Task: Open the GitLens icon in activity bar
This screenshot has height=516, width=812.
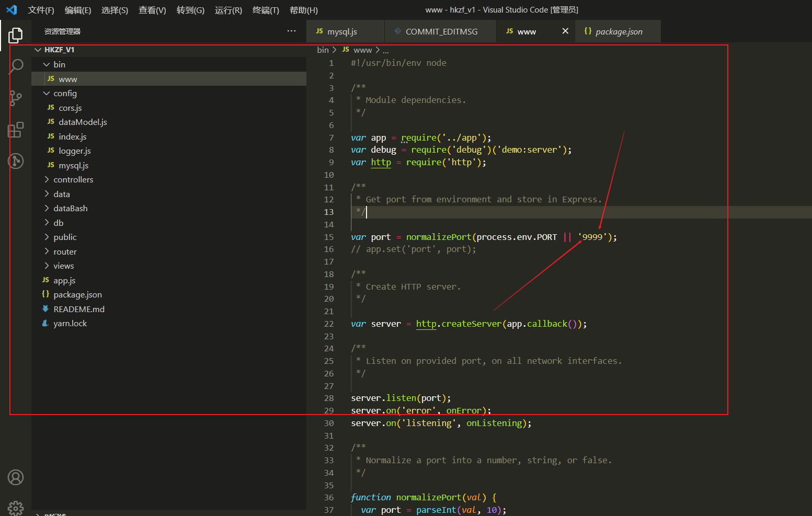Action: click(x=16, y=161)
